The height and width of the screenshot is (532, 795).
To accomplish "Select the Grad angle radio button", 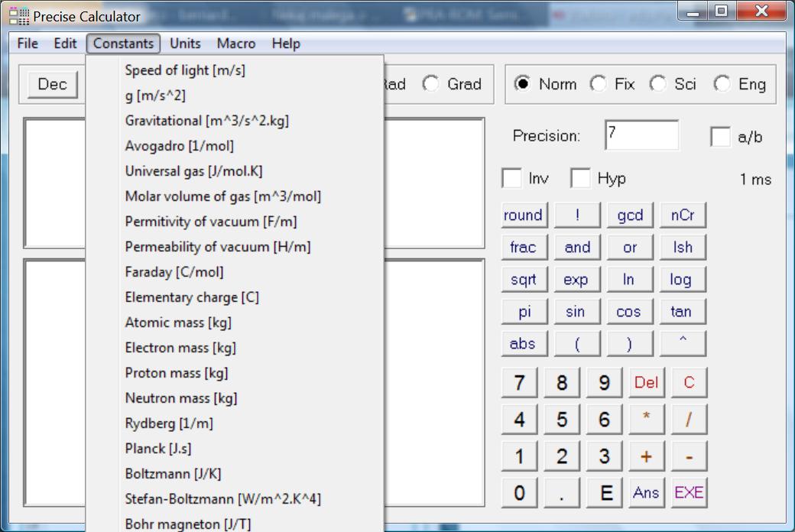I will click(431, 84).
